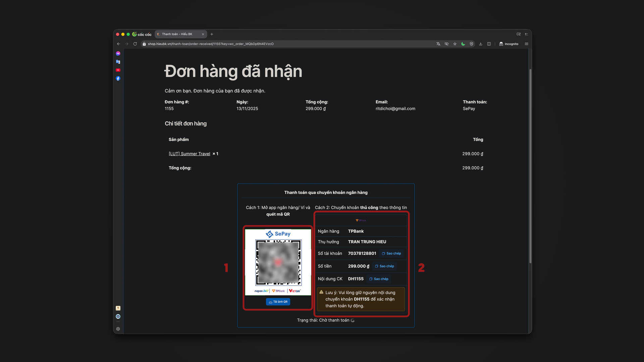Toggle the split view panel icon
Viewport: 644px width, 362px height.
coord(489,44)
